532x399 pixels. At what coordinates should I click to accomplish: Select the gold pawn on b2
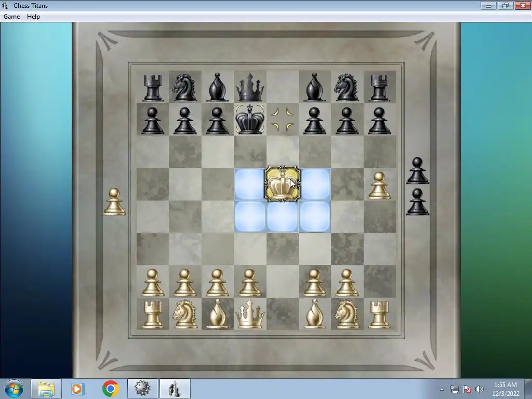[x=185, y=283]
